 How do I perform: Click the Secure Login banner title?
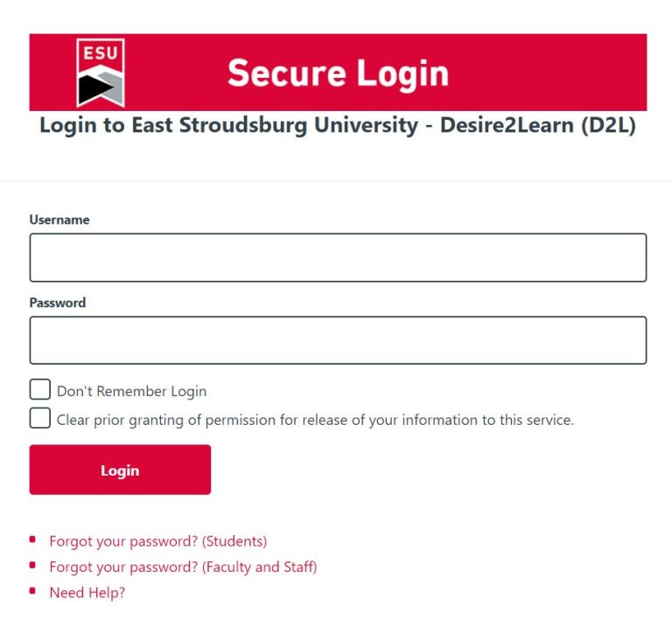point(338,73)
